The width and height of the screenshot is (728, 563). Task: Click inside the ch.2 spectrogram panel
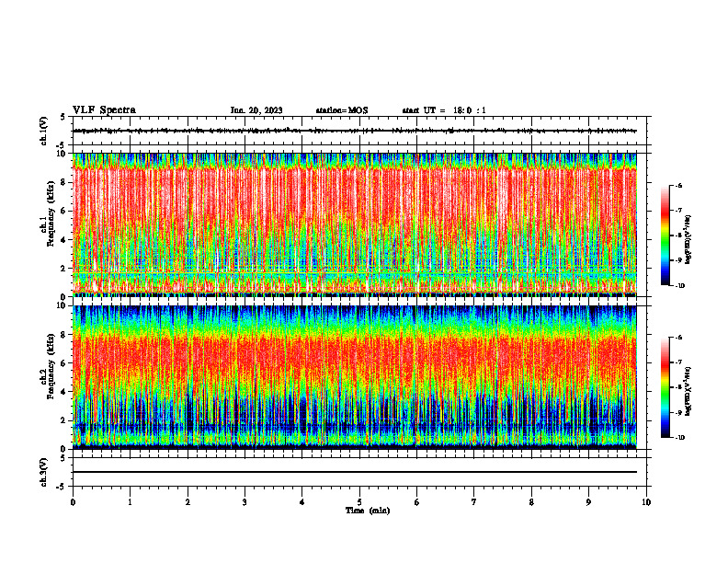click(x=355, y=377)
